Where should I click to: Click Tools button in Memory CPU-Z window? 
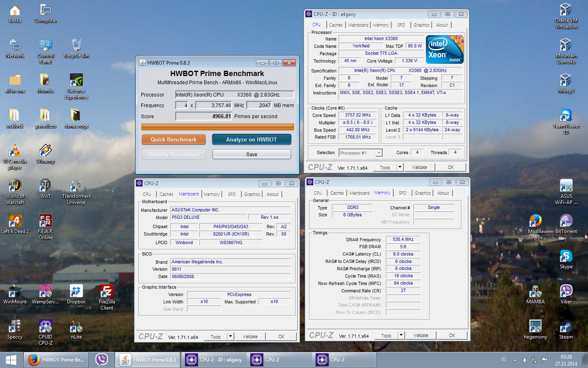(386, 335)
